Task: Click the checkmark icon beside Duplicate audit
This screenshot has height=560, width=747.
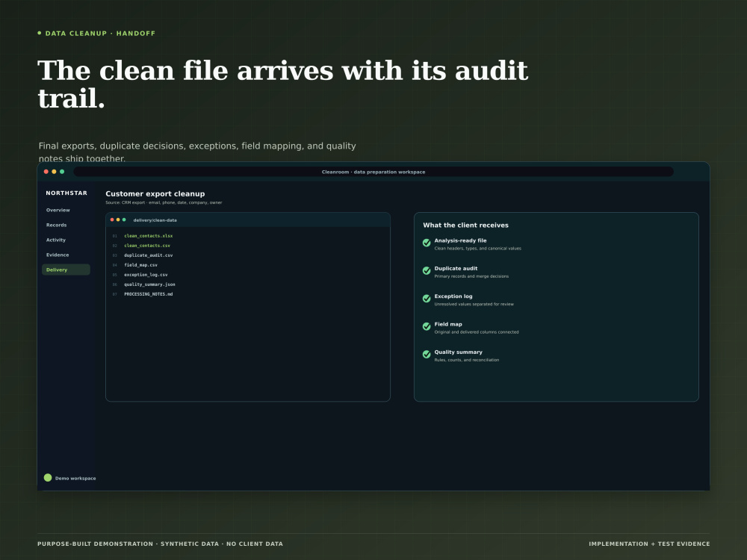Action: pos(427,270)
